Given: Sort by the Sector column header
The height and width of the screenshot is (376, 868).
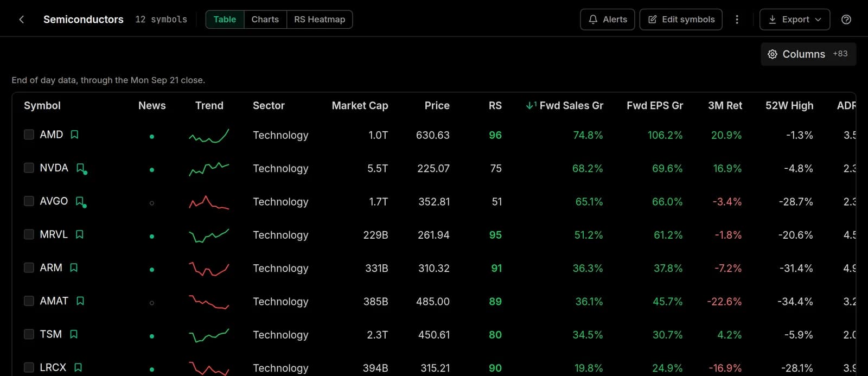Looking at the screenshot, I should (269, 105).
